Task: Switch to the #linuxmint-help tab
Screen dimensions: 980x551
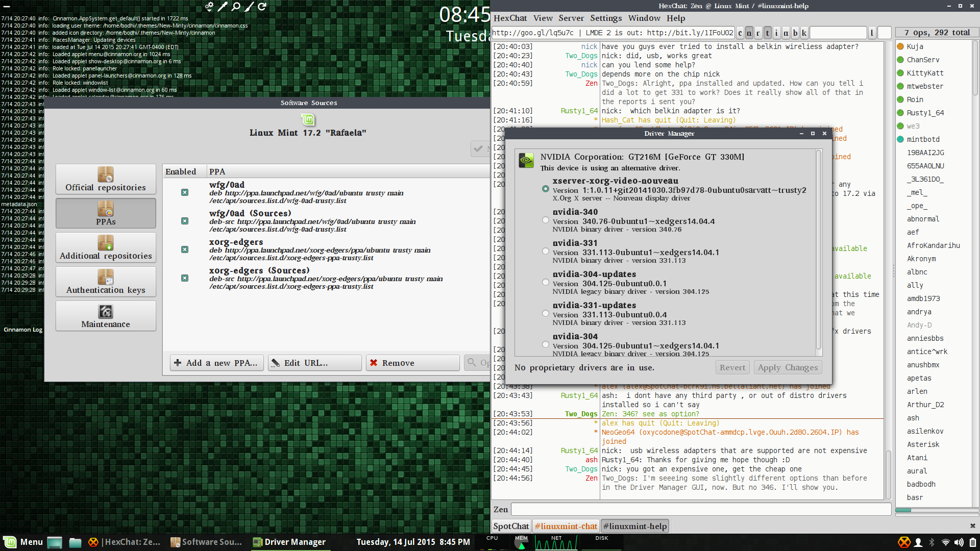Action: [x=635, y=526]
